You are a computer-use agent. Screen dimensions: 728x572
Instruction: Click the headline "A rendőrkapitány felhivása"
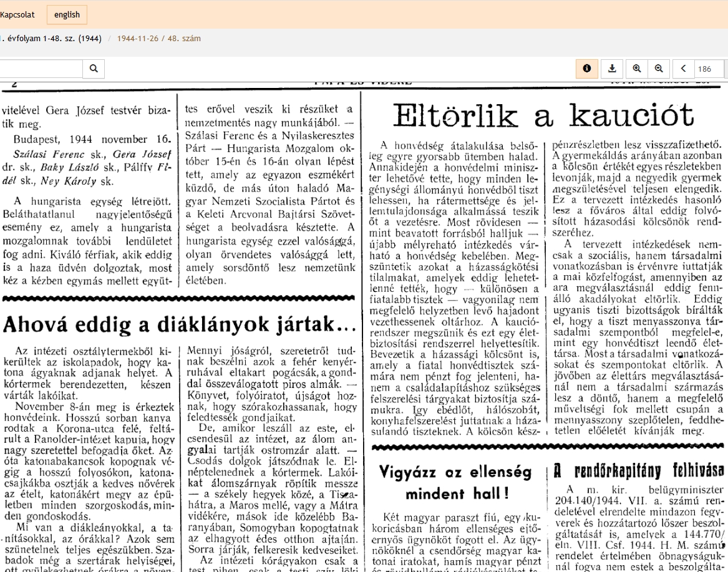pos(638,471)
